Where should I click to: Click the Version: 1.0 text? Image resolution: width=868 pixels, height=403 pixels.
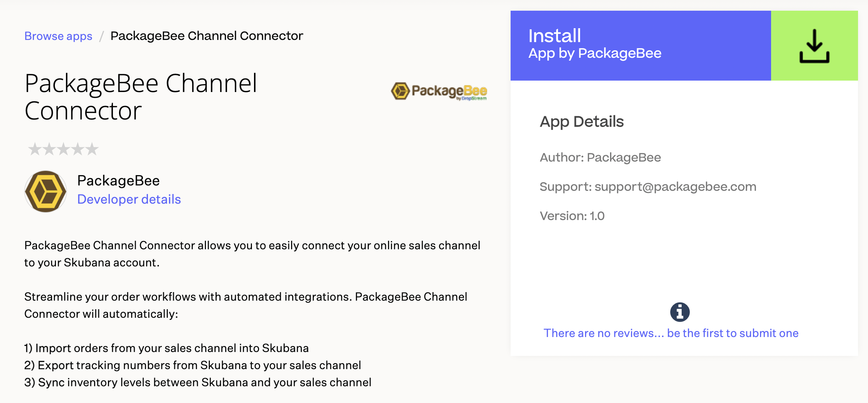572,216
